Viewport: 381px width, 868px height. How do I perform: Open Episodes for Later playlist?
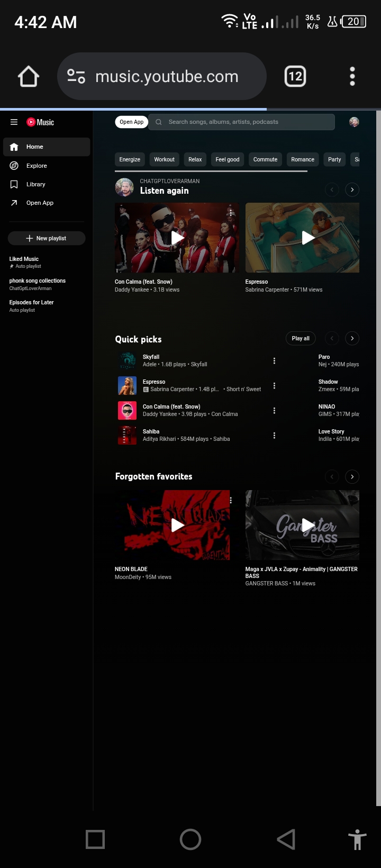[x=47, y=306]
